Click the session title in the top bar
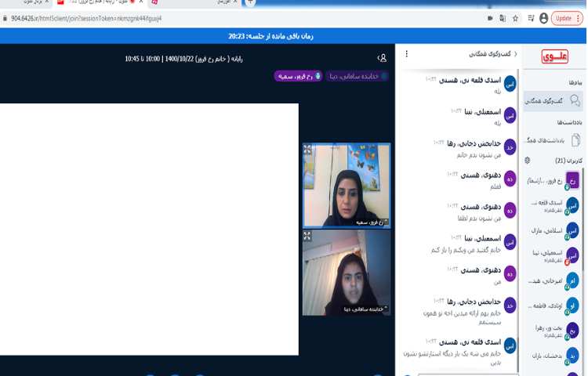This screenshot has width=588, height=376. [183, 59]
